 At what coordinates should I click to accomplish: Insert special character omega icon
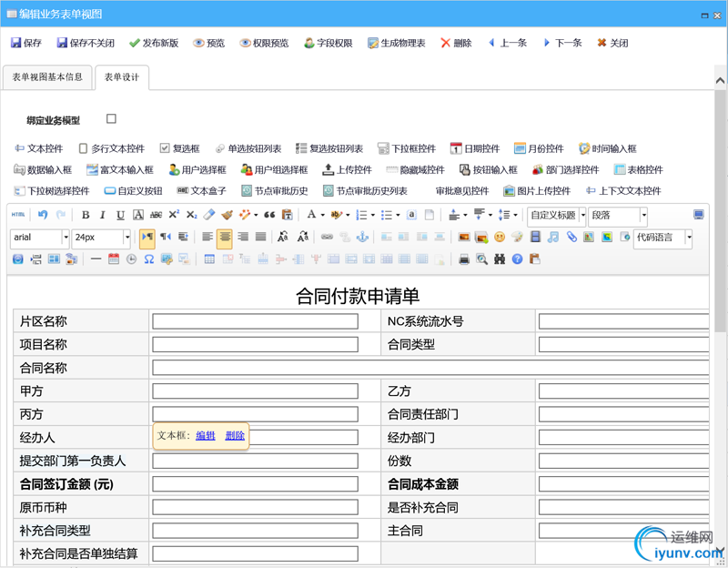coord(148,259)
